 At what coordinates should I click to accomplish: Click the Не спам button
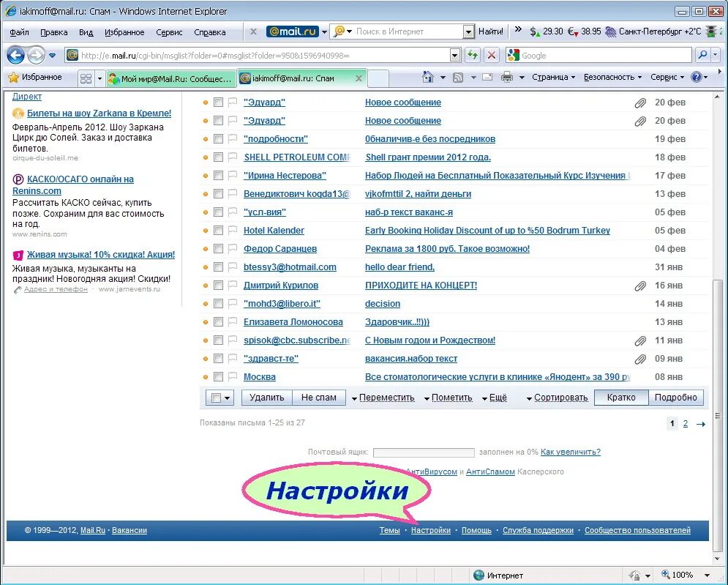tap(318, 398)
